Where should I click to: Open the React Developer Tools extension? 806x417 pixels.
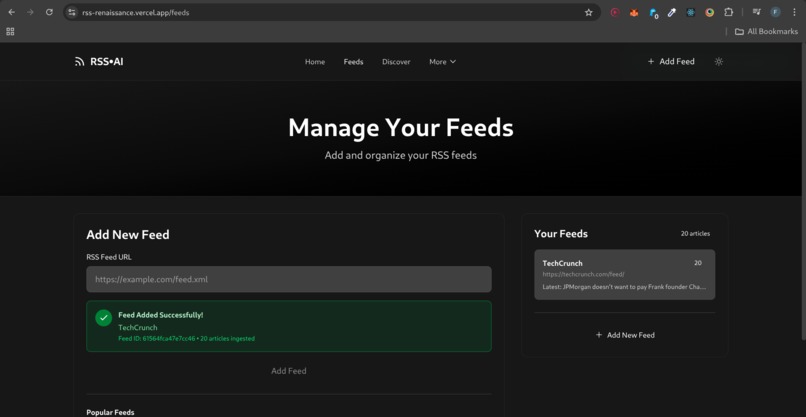click(691, 12)
